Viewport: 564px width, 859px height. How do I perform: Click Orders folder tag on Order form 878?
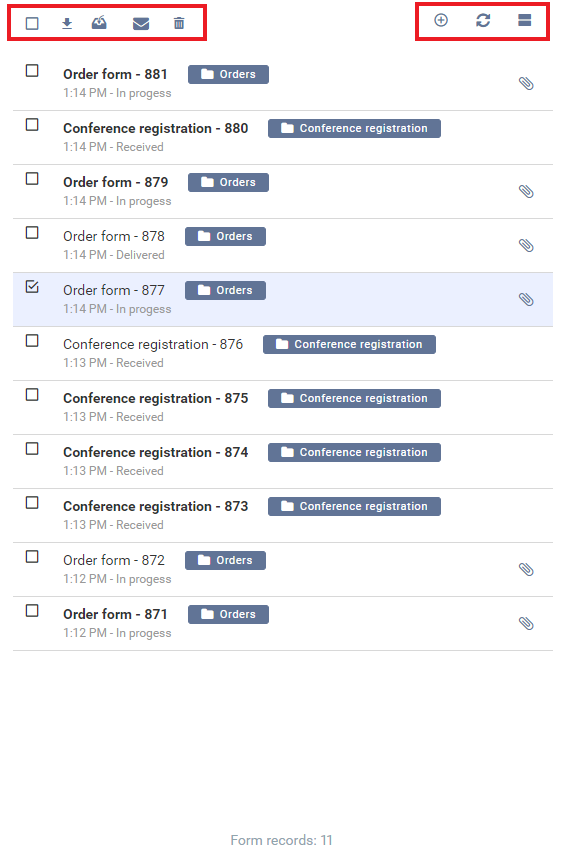226,236
